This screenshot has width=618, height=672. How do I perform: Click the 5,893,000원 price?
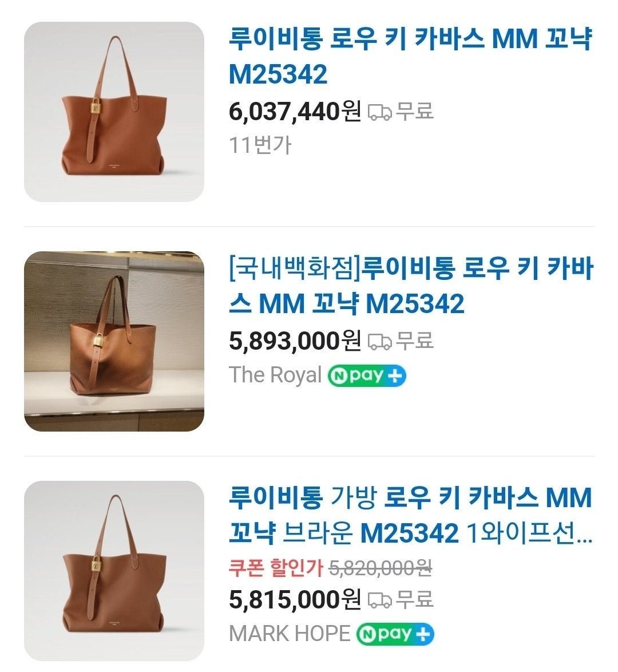pyautogui.click(x=295, y=342)
